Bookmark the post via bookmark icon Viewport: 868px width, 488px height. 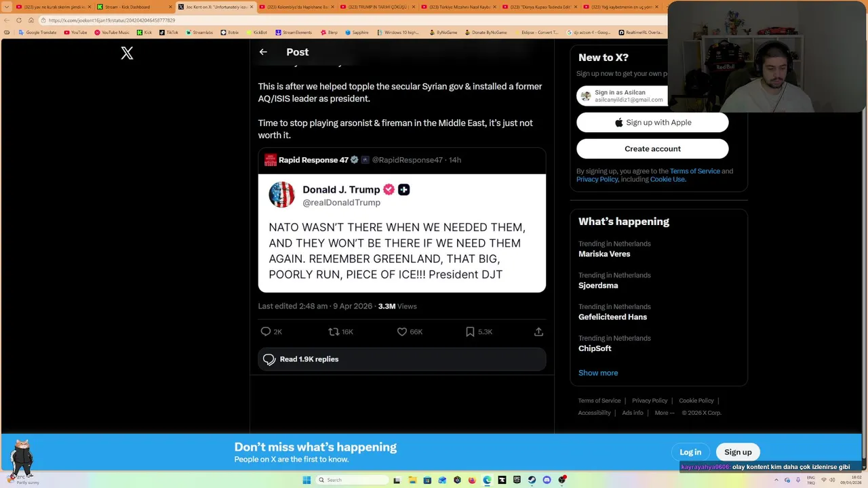click(470, 331)
